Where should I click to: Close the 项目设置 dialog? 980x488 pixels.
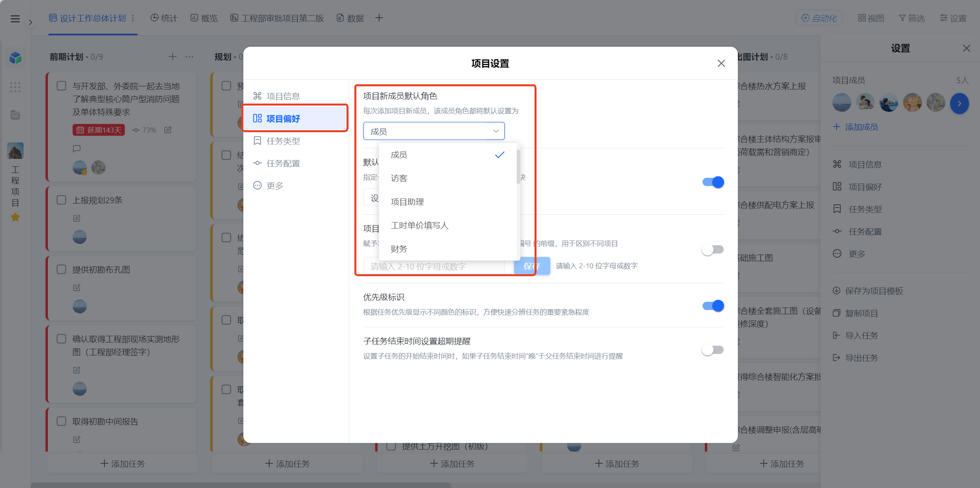click(x=721, y=63)
